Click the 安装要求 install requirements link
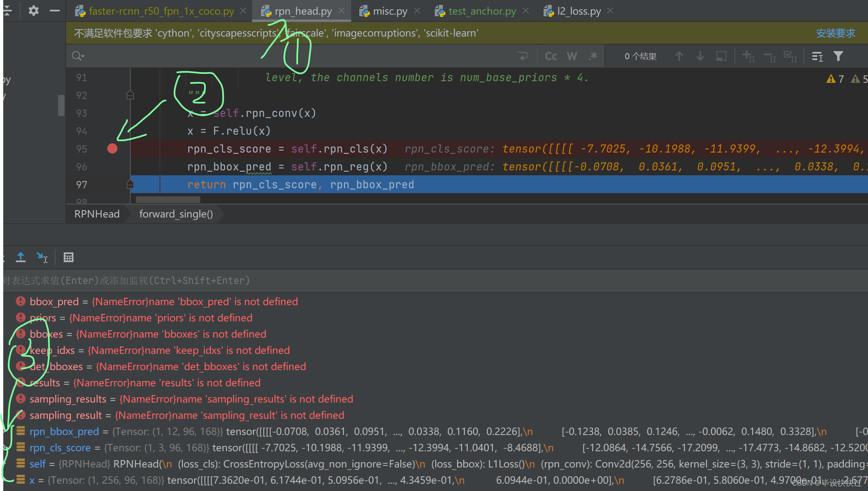 (836, 33)
